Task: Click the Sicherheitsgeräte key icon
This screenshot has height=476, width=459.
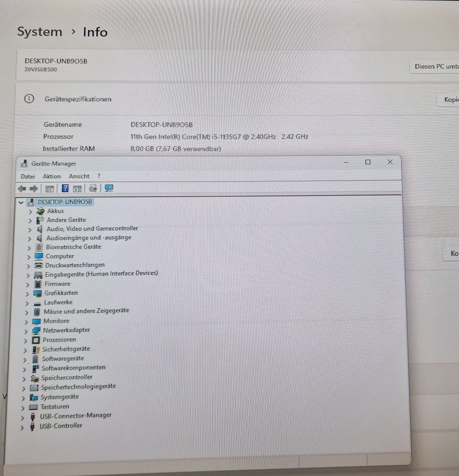Action: [35, 350]
